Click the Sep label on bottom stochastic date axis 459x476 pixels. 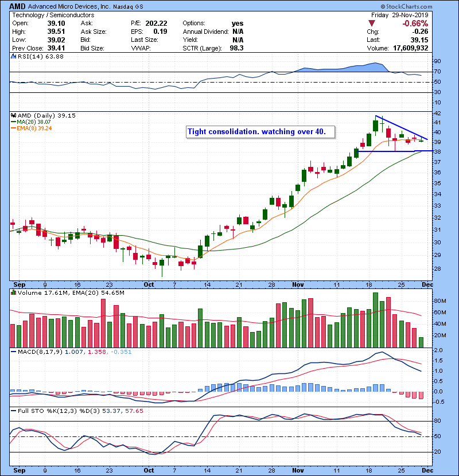19,470
